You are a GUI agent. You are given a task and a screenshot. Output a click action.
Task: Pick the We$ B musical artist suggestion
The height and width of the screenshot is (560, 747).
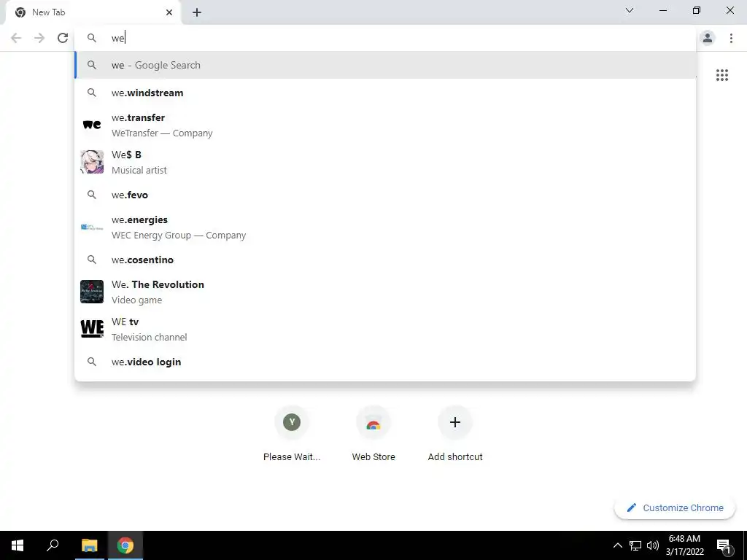(x=385, y=163)
